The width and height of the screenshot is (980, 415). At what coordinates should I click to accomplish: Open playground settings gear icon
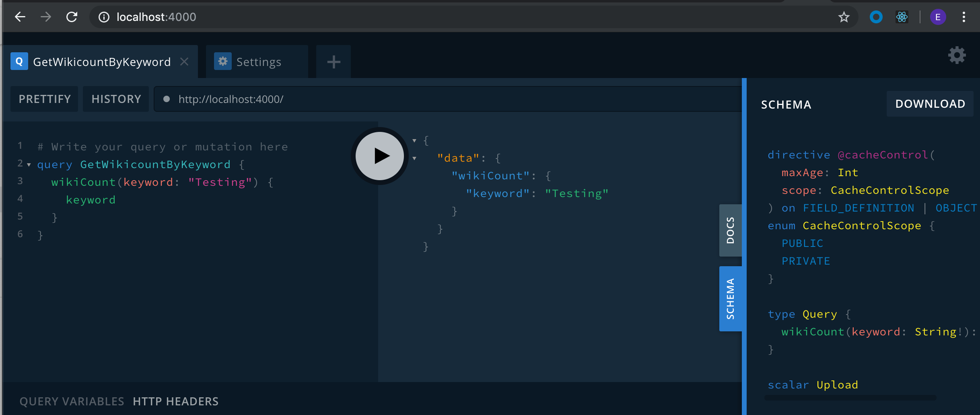957,55
